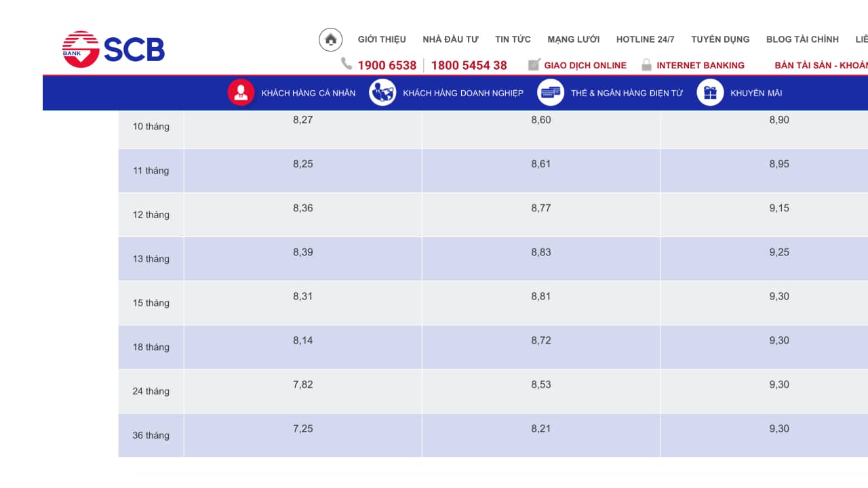Click the Giao Dịch Online pencil icon
Screen dimensions: 868x488
click(x=534, y=65)
